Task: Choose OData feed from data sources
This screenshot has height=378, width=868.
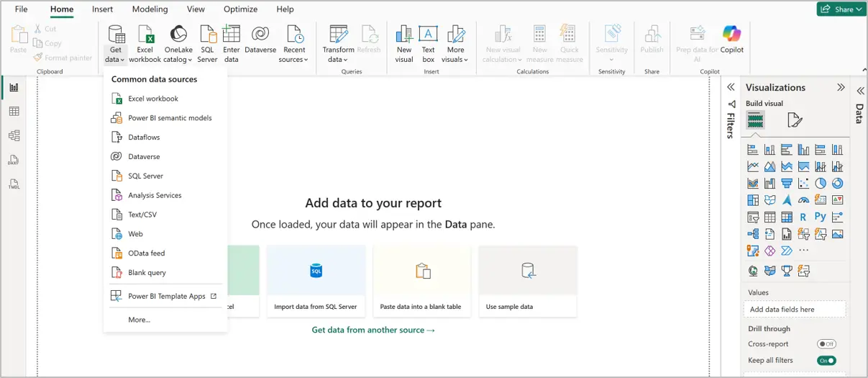Action: coord(165,253)
